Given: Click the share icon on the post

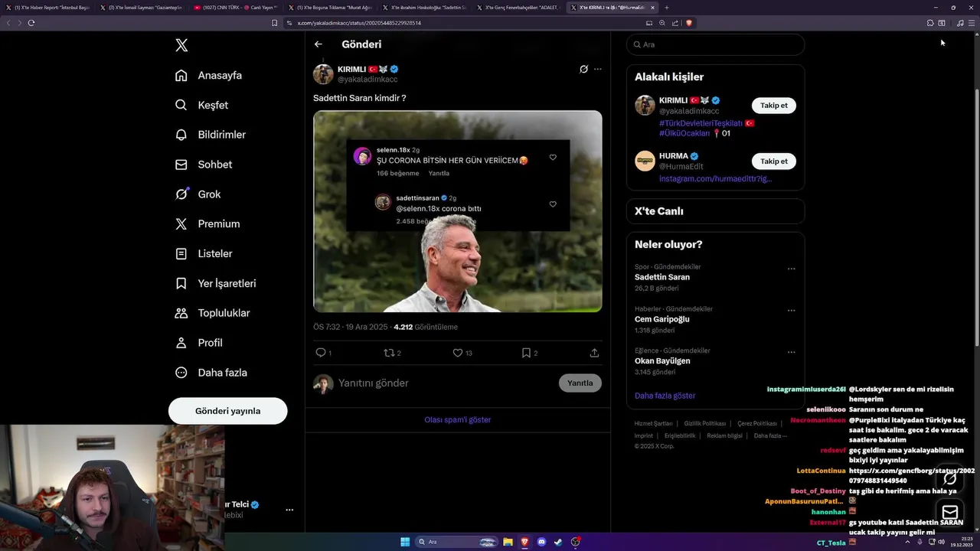Looking at the screenshot, I should [x=594, y=353].
